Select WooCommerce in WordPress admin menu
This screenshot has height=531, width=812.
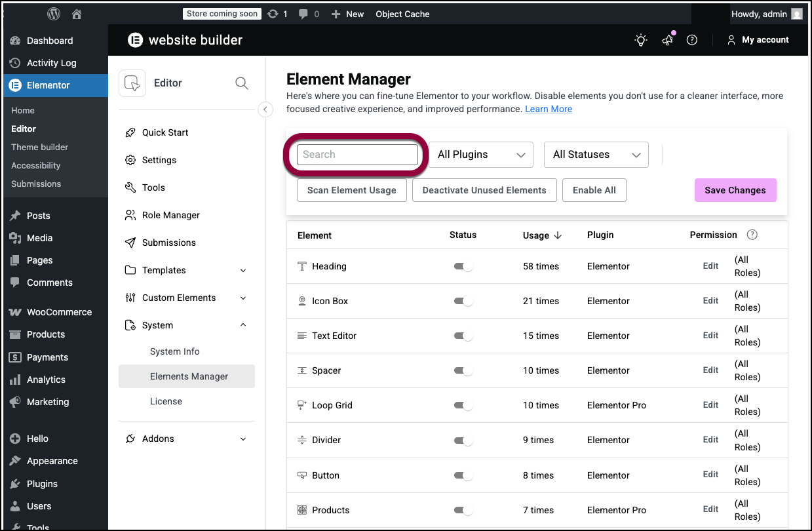tap(59, 312)
